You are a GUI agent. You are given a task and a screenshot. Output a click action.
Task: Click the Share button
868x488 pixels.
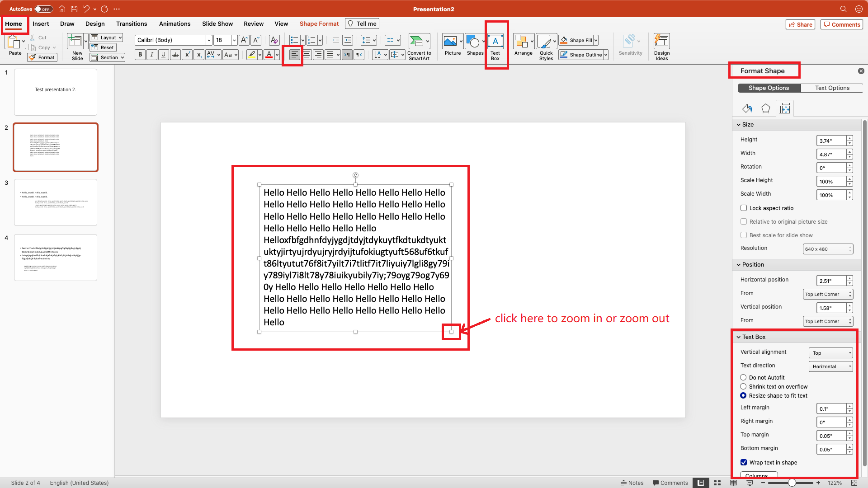(x=800, y=24)
